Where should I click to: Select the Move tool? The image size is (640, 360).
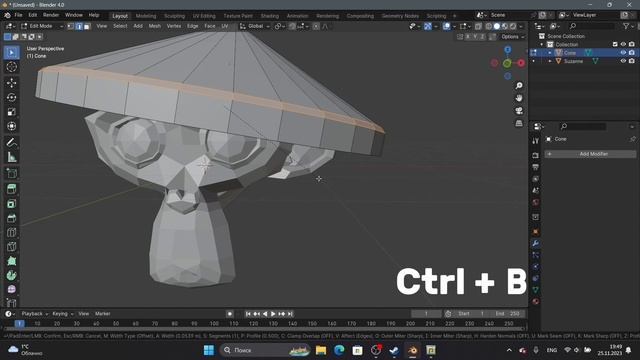[x=11, y=83]
